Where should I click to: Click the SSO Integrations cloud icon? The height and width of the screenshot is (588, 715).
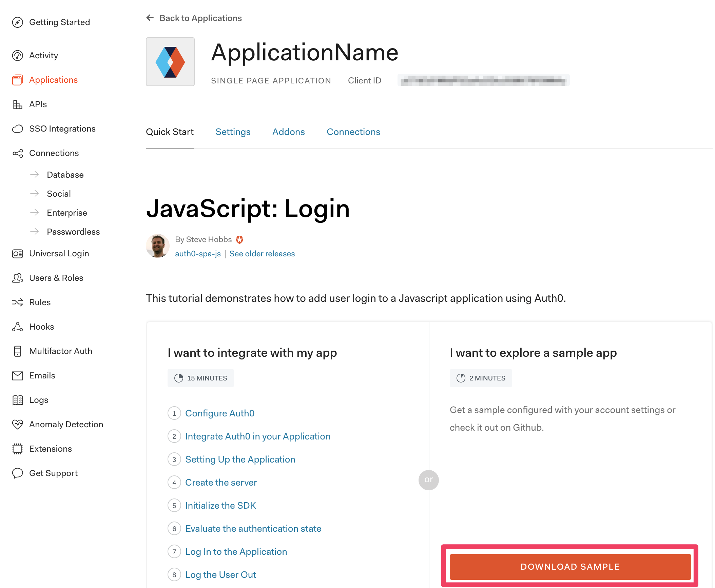coord(17,129)
